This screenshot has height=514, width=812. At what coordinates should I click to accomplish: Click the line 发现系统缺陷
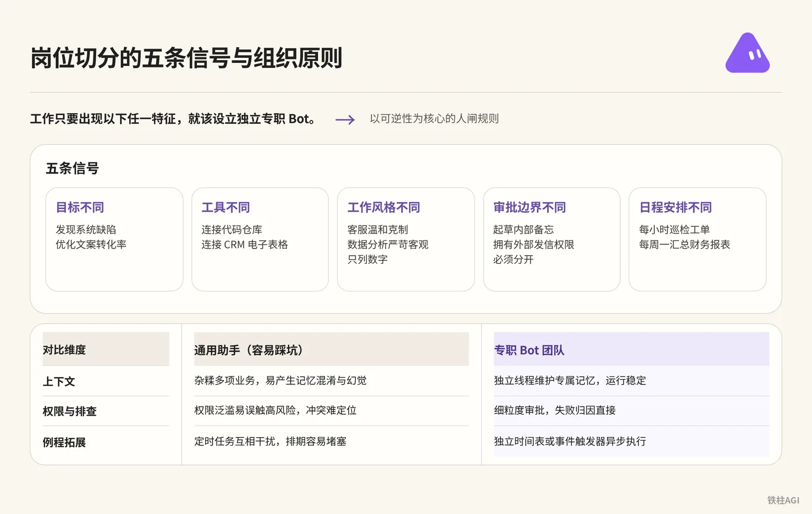[x=86, y=230]
